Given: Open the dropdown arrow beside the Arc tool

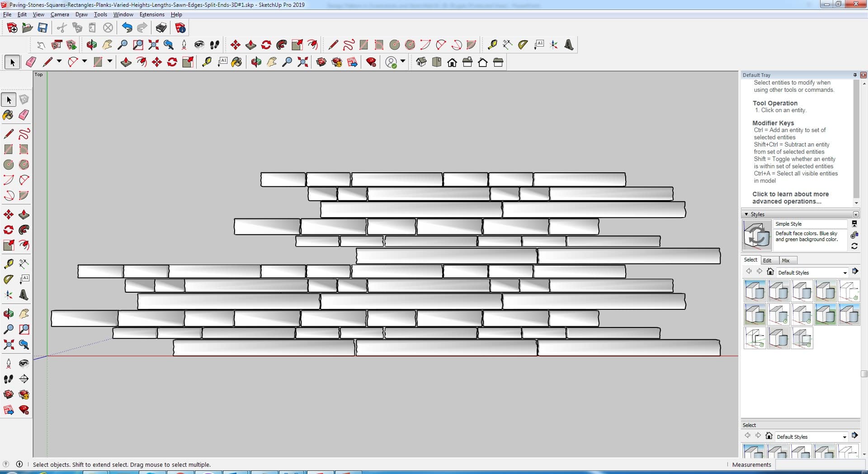Looking at the screenshot, I should pyautogui.click(x=85, y=61).
